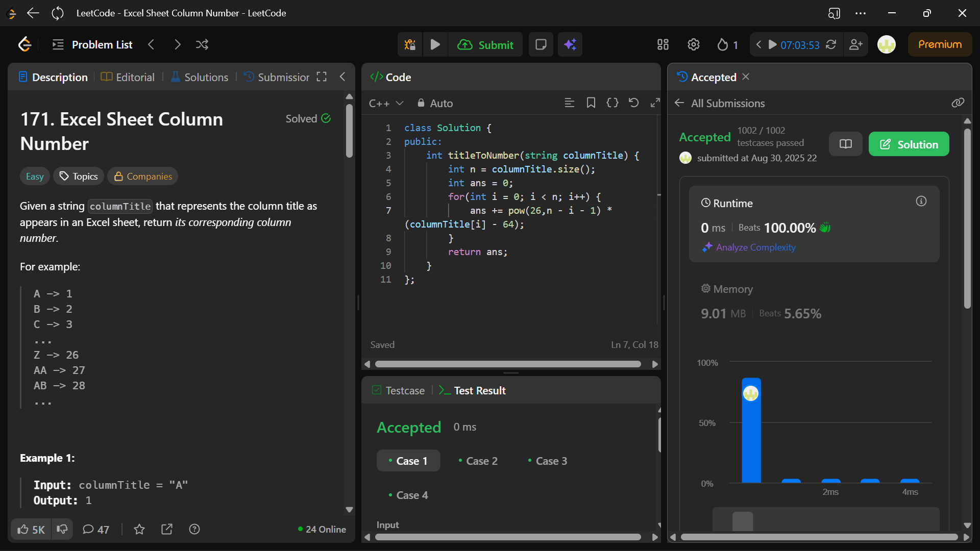Image resolution: width=980 pixels, height=551 pixels.
Task: Favorite this problem with star icon
Action: click(139, 530)
